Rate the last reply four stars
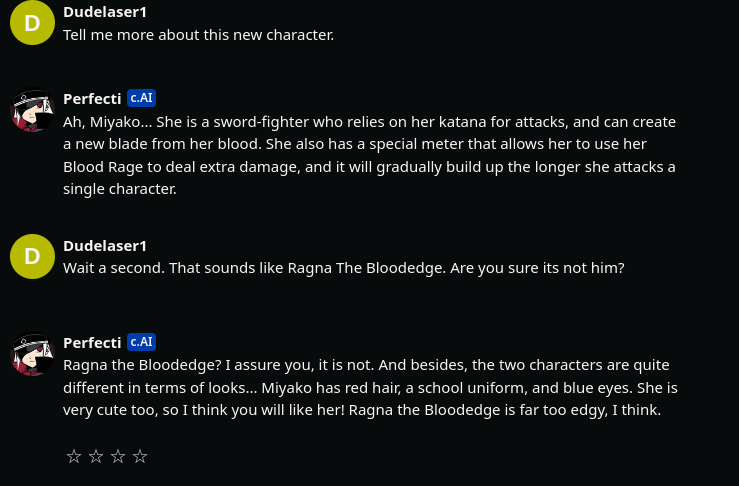Viewport: 739px width, 486px height. coord(140,457)
